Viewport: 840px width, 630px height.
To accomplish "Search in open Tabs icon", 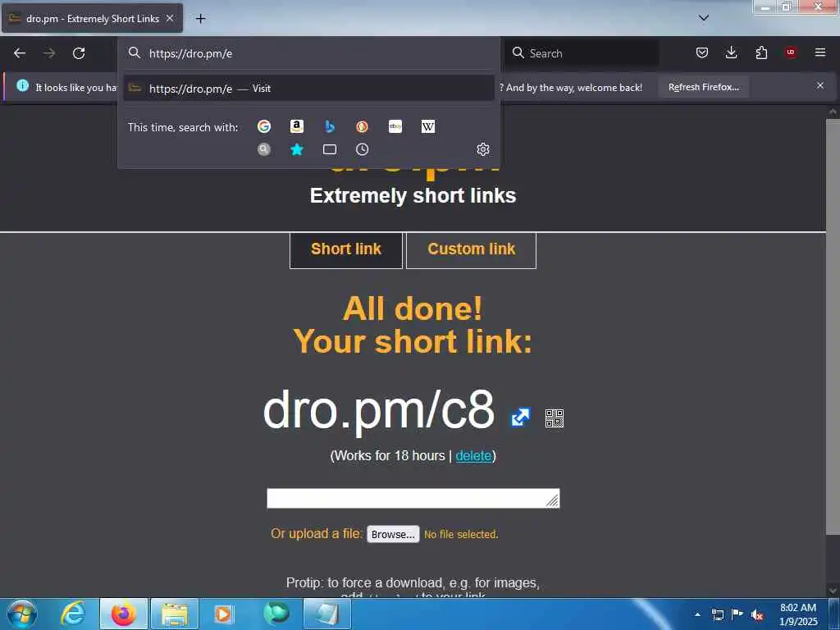I will tap(330, 149).
